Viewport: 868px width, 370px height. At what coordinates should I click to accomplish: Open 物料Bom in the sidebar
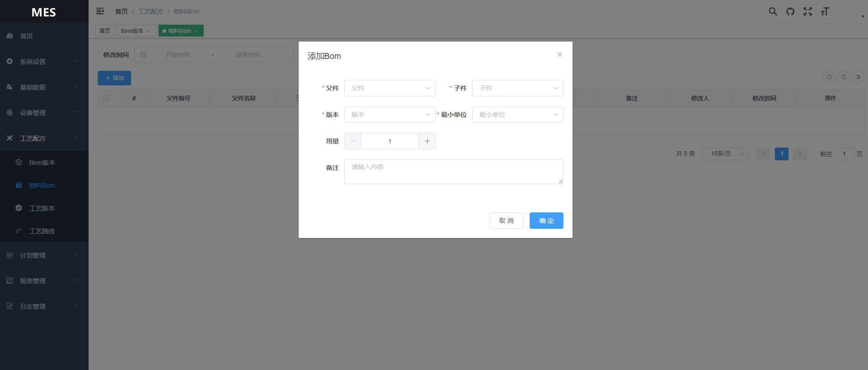(44, 185)
